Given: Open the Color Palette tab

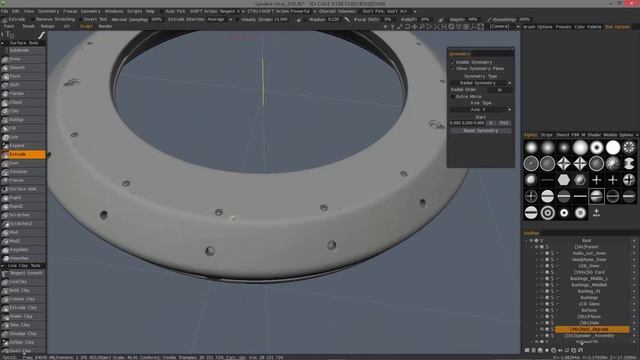Looking at the screenshot, I should 588,27.
